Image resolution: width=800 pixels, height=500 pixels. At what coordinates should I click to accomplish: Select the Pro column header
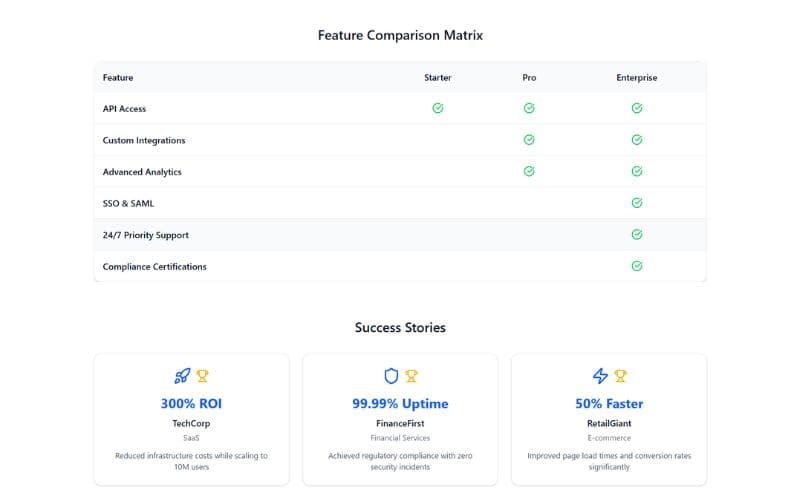pyautogui.click(x=529, y=77)
